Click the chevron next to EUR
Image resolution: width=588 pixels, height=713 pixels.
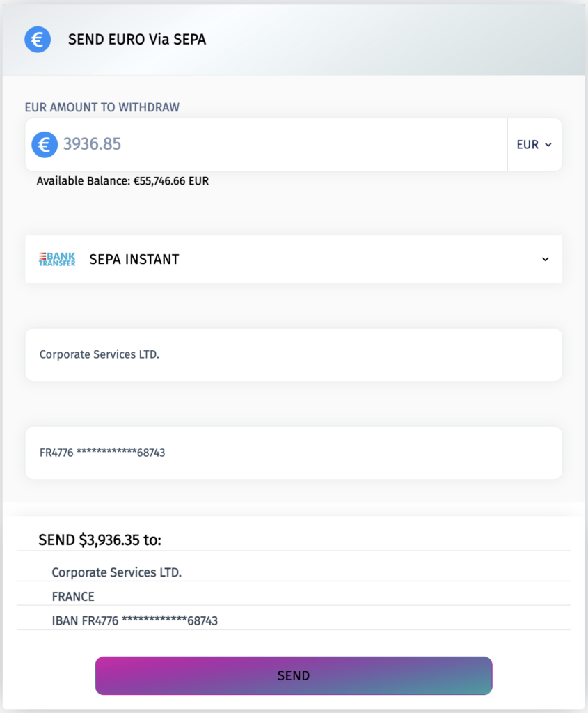tap(548, 145)
